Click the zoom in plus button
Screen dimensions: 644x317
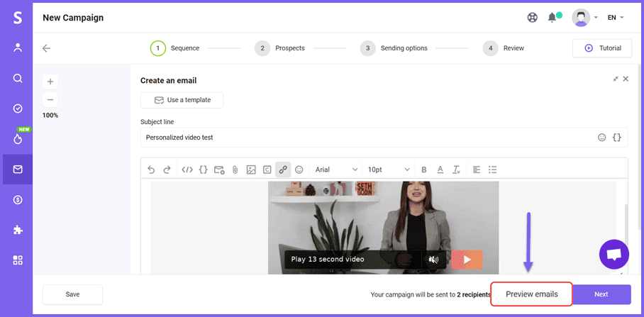click(x=50, y=81)
